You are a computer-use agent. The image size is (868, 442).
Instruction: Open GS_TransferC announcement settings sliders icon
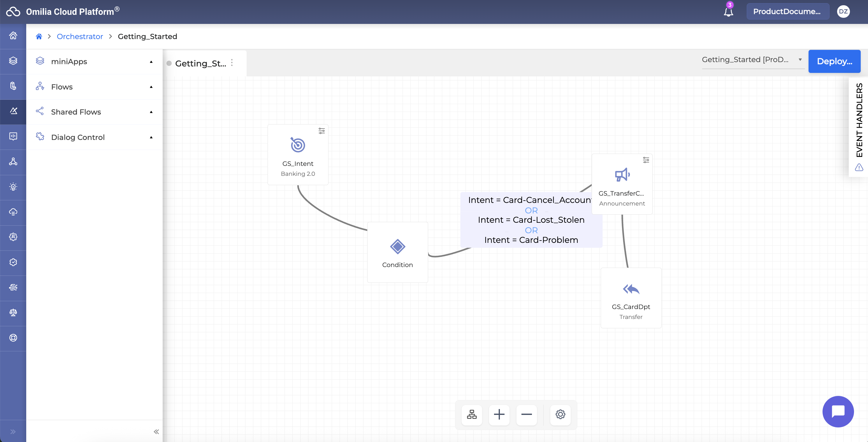[646, 160]
